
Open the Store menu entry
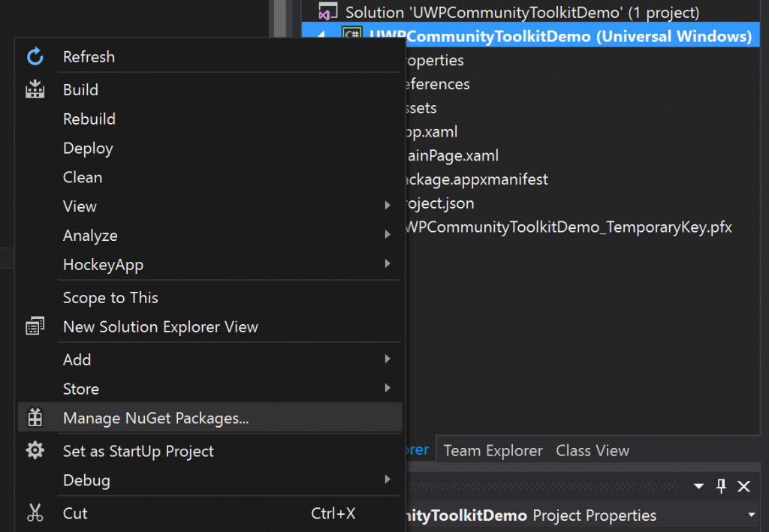point(210,389)
